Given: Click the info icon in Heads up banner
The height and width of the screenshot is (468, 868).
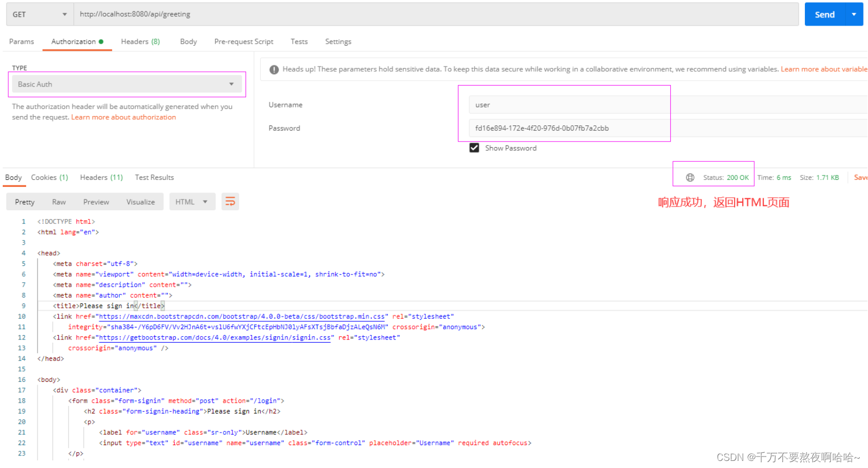Looking at the screenshot, I should [x=274, y=69].
